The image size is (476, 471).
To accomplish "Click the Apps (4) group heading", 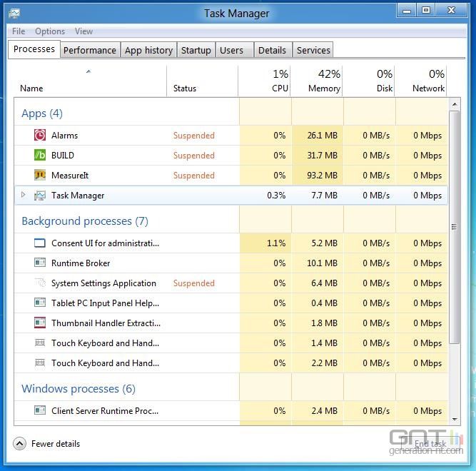I will [x=42, y=113].
